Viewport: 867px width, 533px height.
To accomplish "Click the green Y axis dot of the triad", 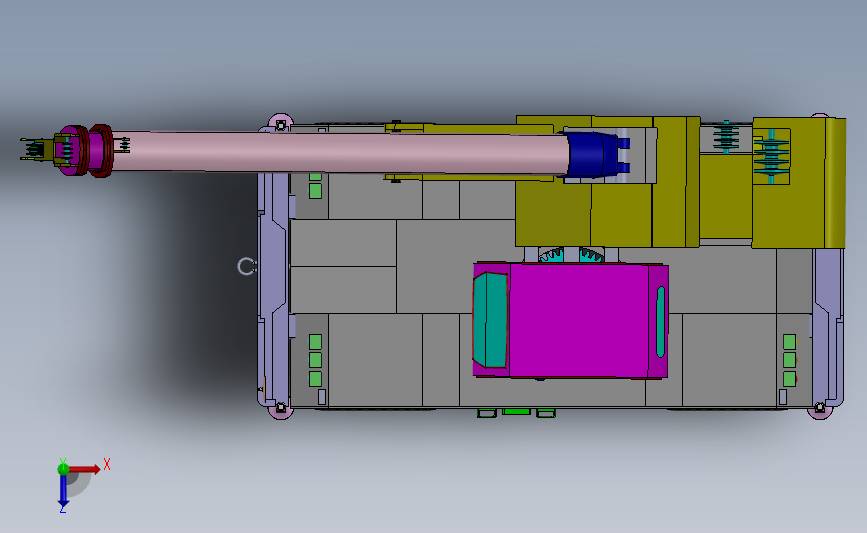I will click(x=63, y=469).
